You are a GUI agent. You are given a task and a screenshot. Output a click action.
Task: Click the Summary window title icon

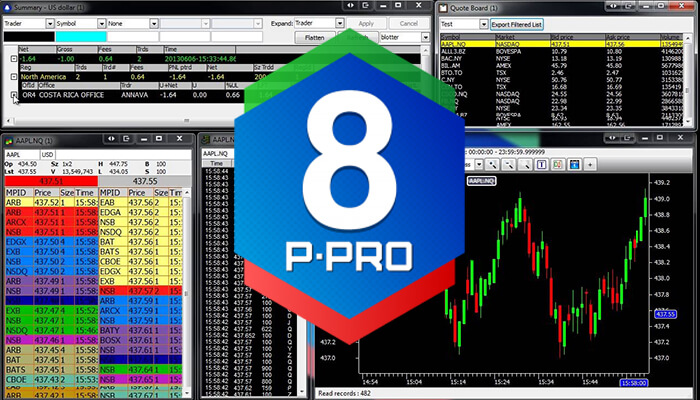[6, 8]
